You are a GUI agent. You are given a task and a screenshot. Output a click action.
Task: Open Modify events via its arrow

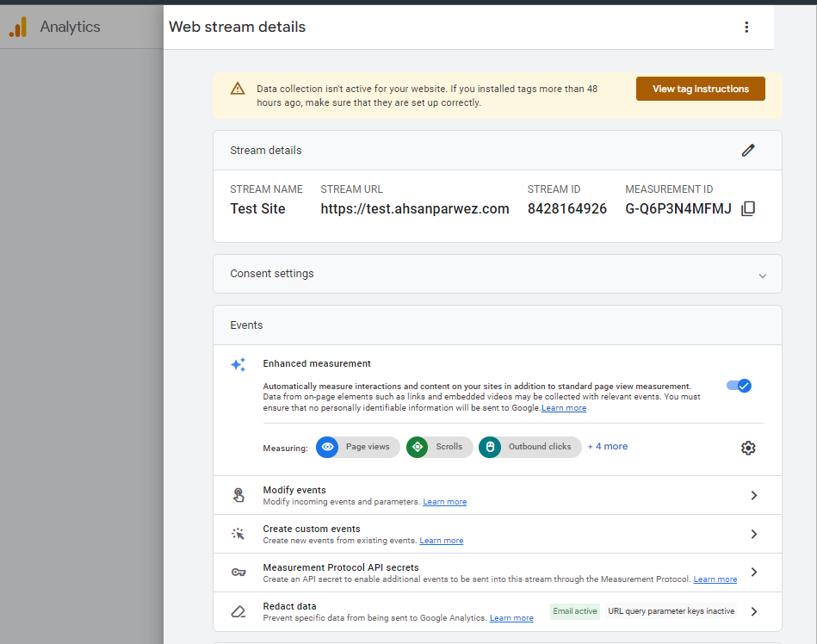pos(753,495)
